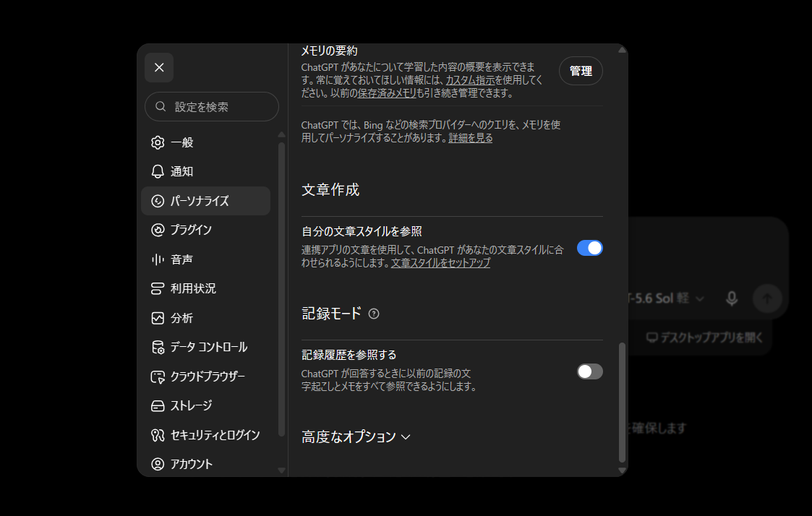
Task: Open the ストレージ section
Action: 205,405
